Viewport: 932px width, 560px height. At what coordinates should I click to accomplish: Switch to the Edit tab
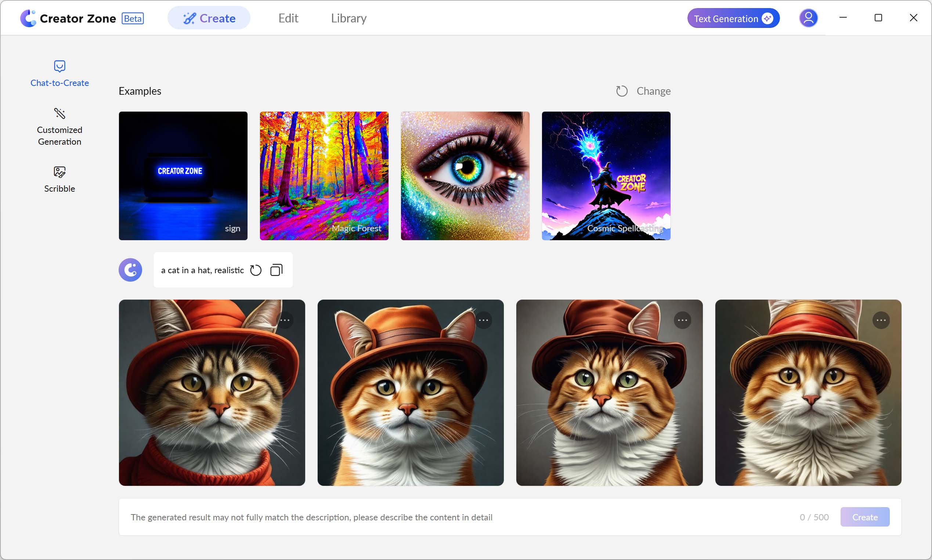point(288,18)
